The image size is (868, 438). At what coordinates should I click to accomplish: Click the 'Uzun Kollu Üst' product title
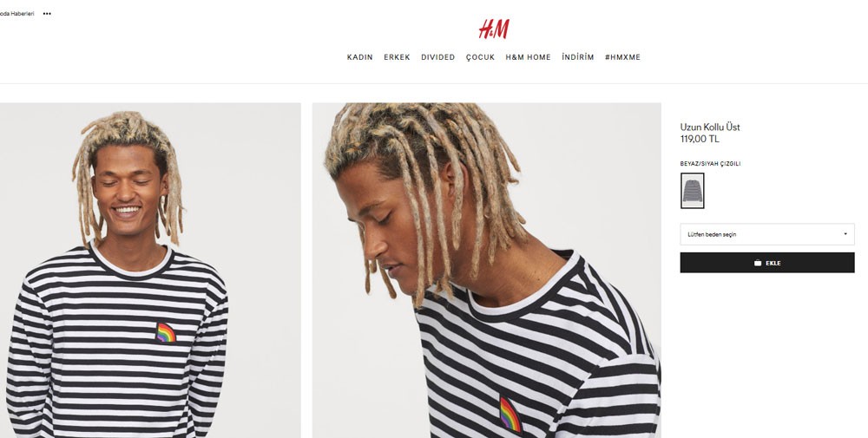[x=710, y=127]
